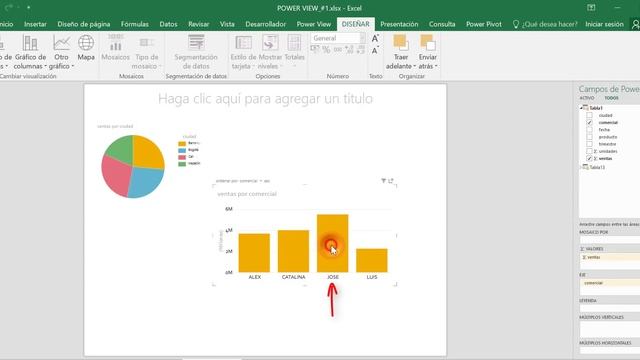This screenshot has height=360, width=640.
Task: Click the ribbon display options icon
Action: pyautogui.click(x=591, y=8)
